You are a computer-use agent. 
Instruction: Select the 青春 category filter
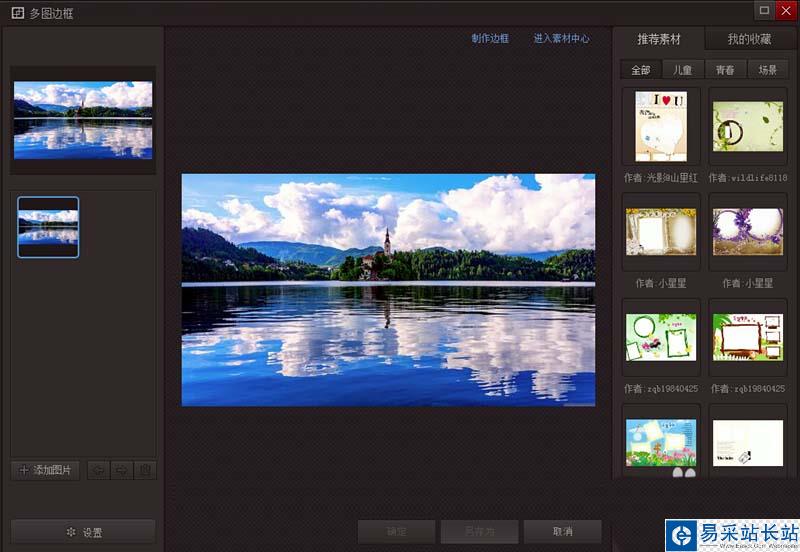[x=725, y=69]
